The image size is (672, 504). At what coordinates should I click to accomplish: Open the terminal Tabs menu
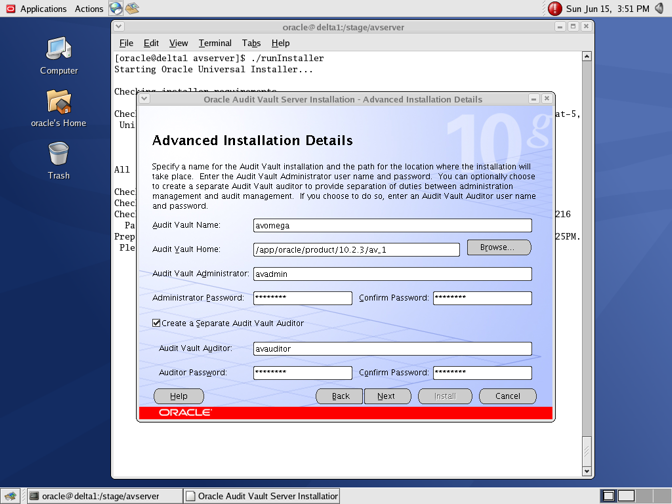coord(251,43)
